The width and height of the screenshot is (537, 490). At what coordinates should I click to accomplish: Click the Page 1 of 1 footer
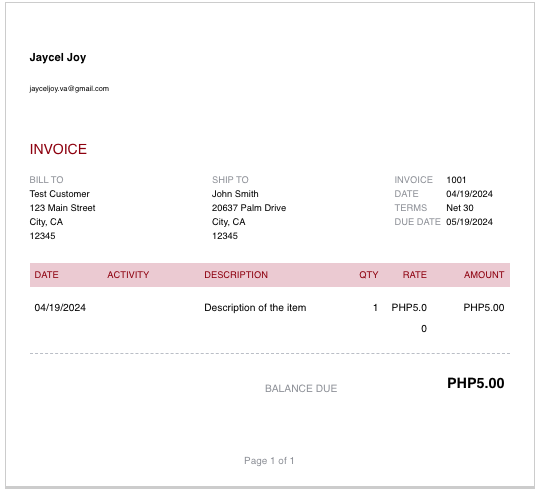[269, 461]
